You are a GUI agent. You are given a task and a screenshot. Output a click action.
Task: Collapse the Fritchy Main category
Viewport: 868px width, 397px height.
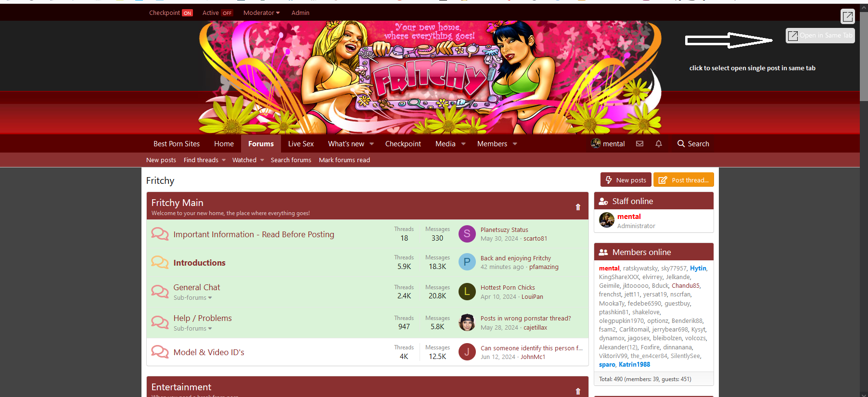point(578,207)
